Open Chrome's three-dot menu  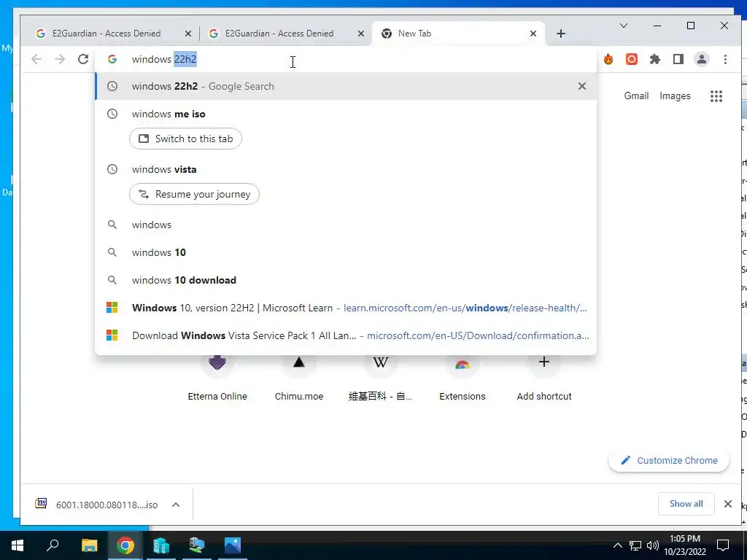(x=725, y=59)
